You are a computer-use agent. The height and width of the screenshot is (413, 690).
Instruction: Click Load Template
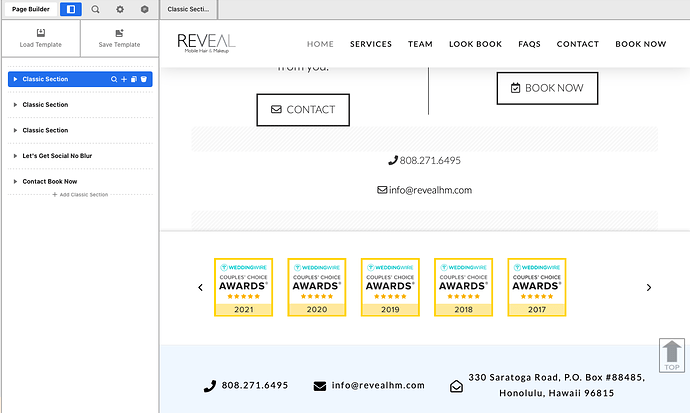pyautogui.click(x=40, y=39)
